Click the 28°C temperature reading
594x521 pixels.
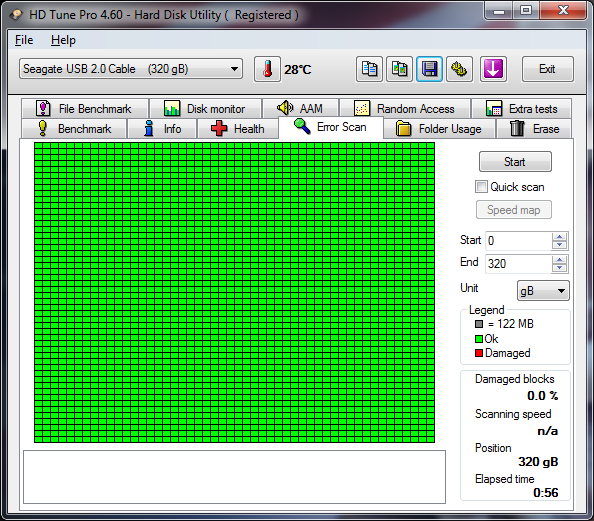(x=298, y=70)
